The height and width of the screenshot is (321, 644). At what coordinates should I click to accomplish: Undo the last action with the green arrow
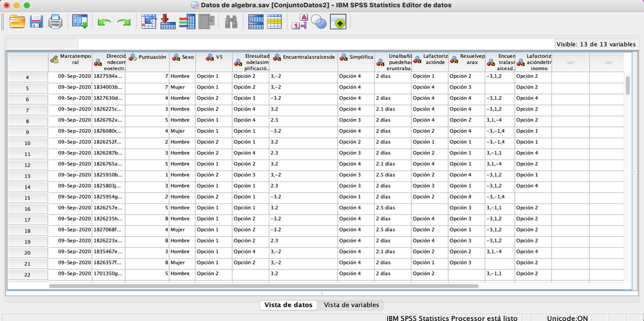click(104, 21)
